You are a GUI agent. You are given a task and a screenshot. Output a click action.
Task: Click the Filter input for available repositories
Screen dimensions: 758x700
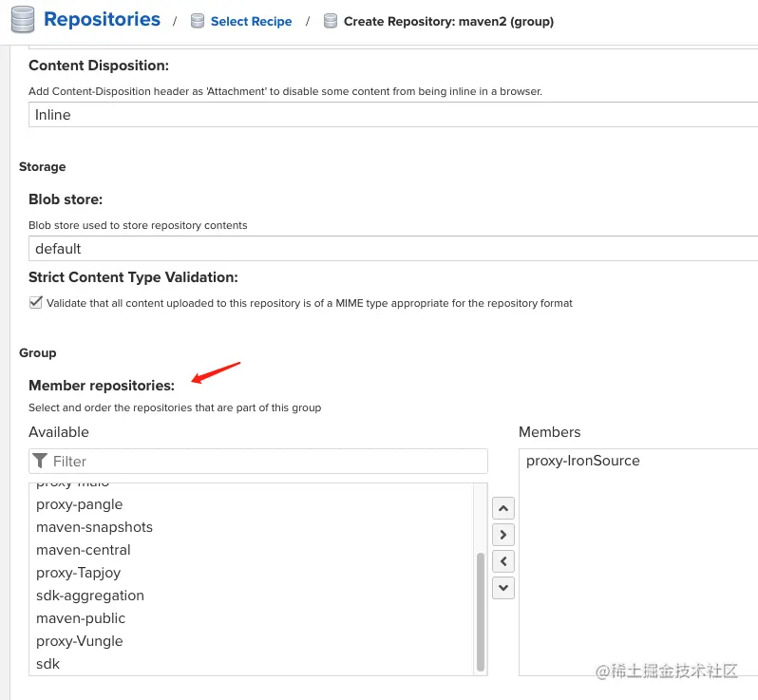point(266,462)
